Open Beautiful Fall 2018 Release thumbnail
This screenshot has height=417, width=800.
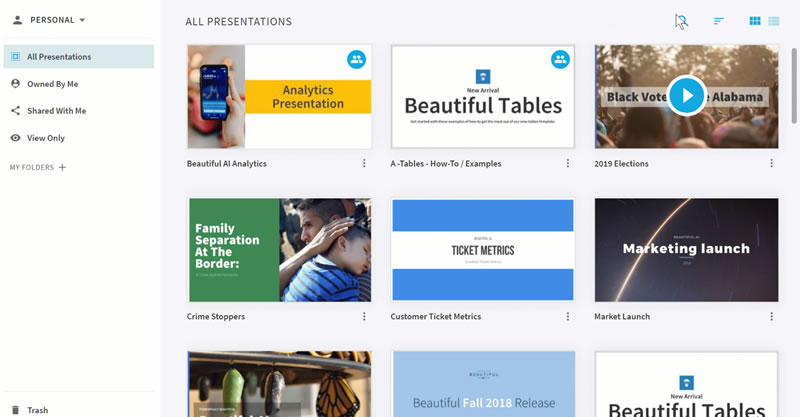tap(483, 384)
